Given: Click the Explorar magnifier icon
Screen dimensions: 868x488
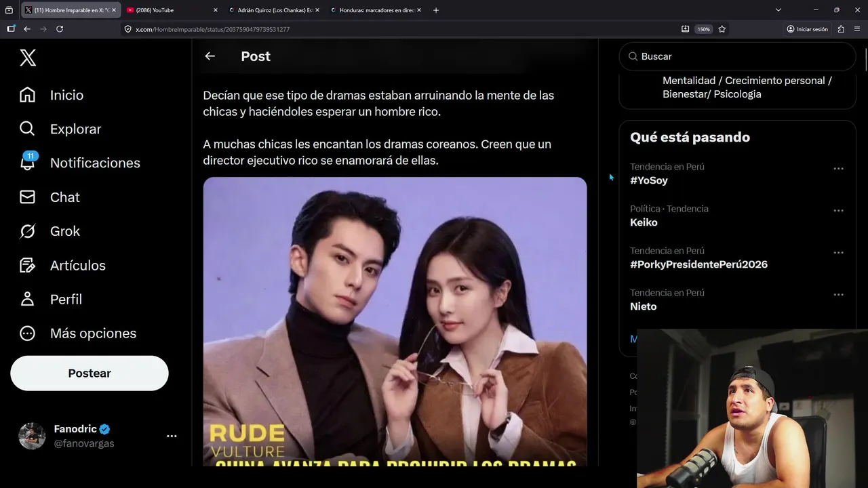Looking at the screenshot, I should click(27, 129).
